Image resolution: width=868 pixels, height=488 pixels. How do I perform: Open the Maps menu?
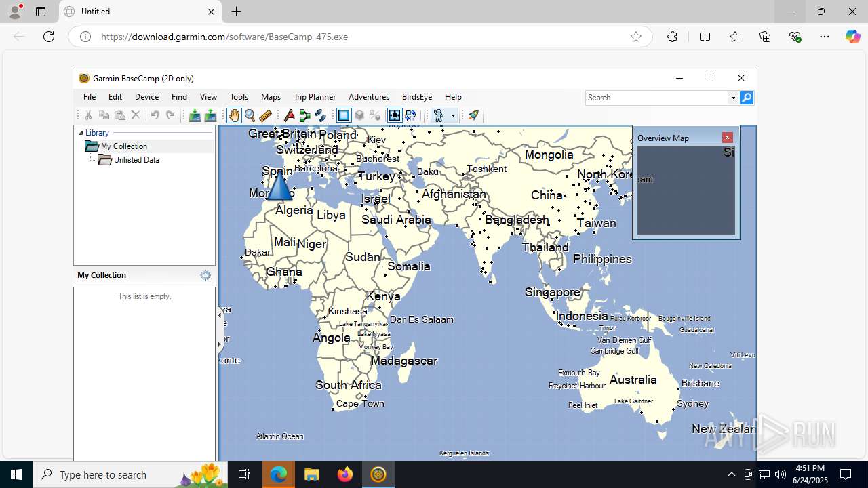pos(271,97)
